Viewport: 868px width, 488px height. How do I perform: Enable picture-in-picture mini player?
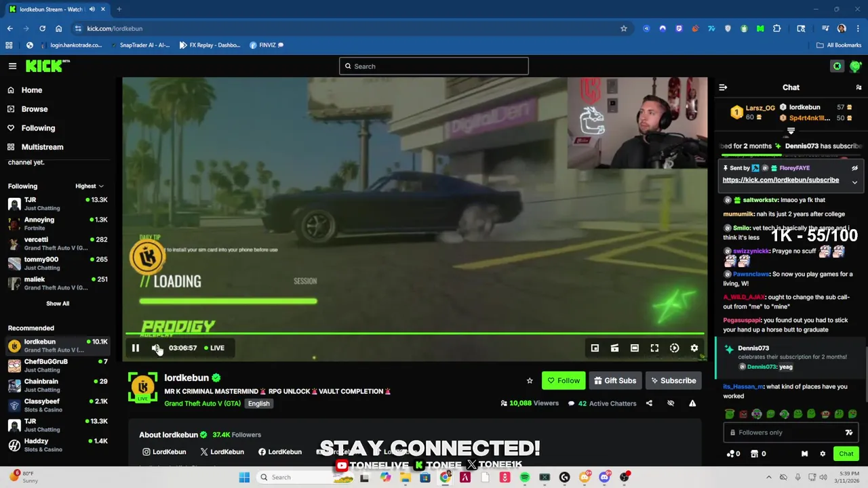click(595, 348)
